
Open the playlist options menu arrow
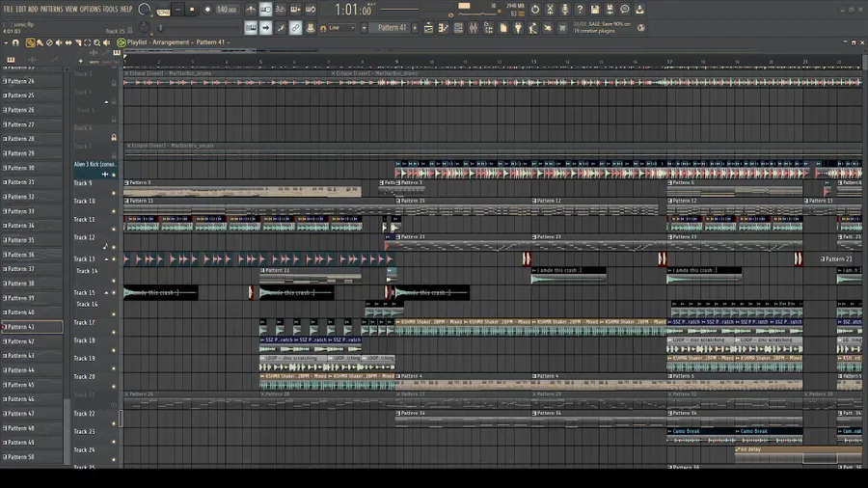click(x=6, y=42)
